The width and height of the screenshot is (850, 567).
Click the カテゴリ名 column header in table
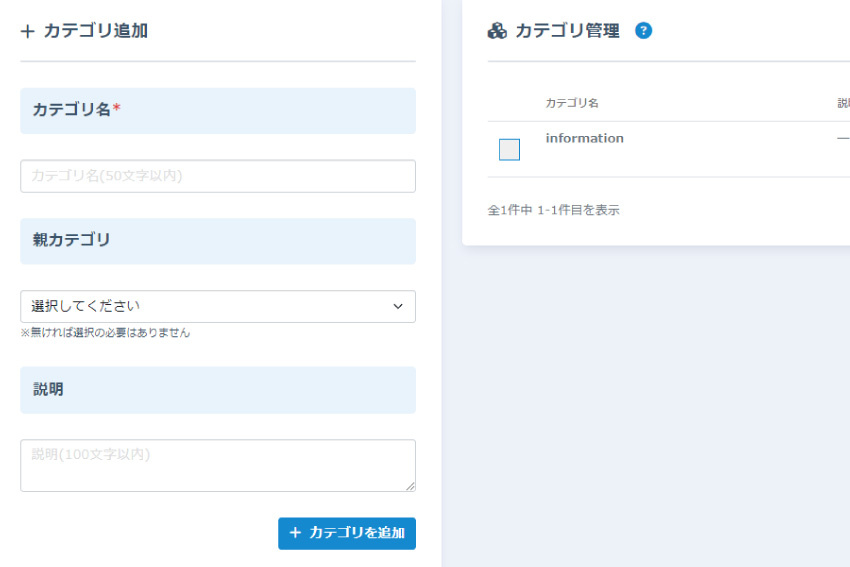point(572,103)
